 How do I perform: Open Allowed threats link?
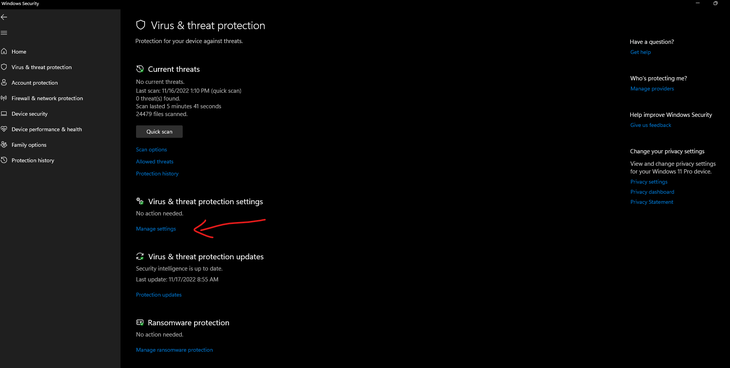point(155,162)
